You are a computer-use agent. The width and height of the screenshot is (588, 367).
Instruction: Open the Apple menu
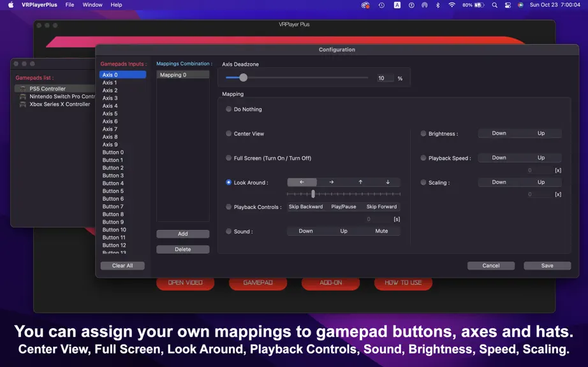[x=11, y=5]
